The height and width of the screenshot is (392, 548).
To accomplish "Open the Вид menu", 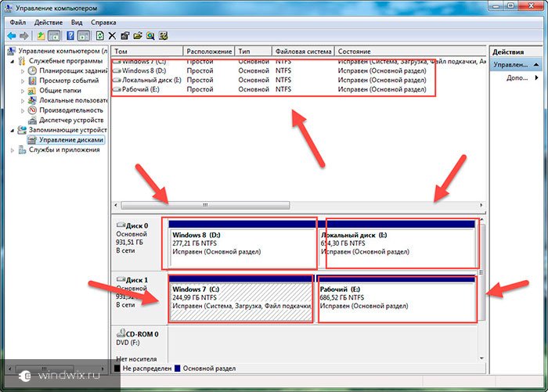I will pyautogui.click(x=77, y=23).
